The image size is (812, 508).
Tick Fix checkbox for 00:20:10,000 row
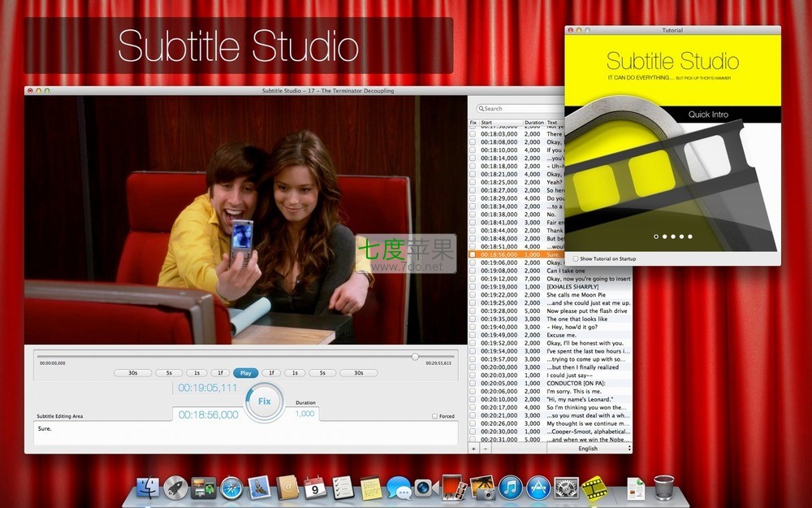point(473,399)
